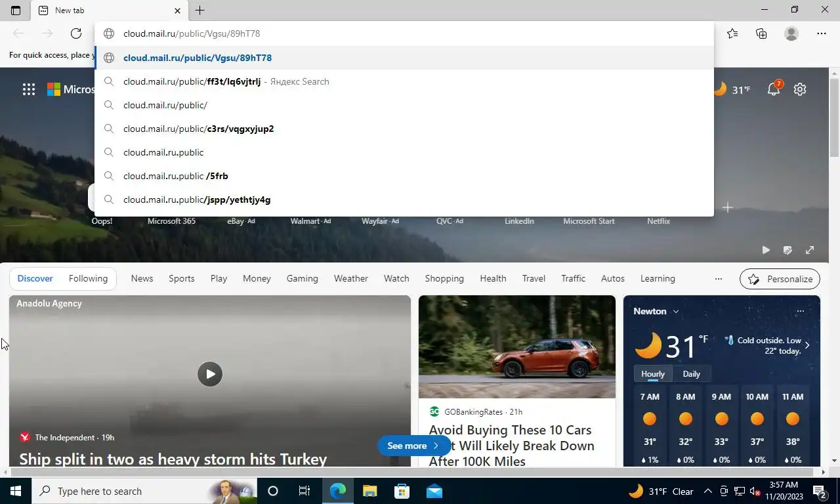Switch weather card to Daily

[x=692, y=374]
